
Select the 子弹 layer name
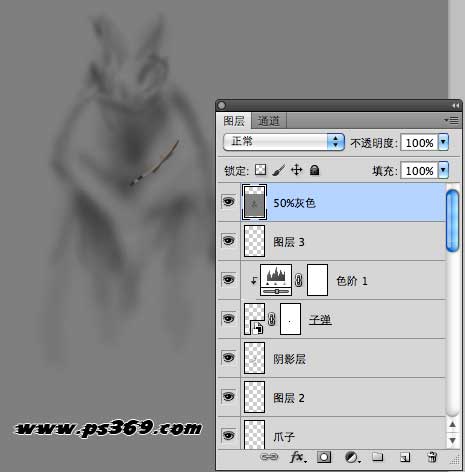click(320, 320)
